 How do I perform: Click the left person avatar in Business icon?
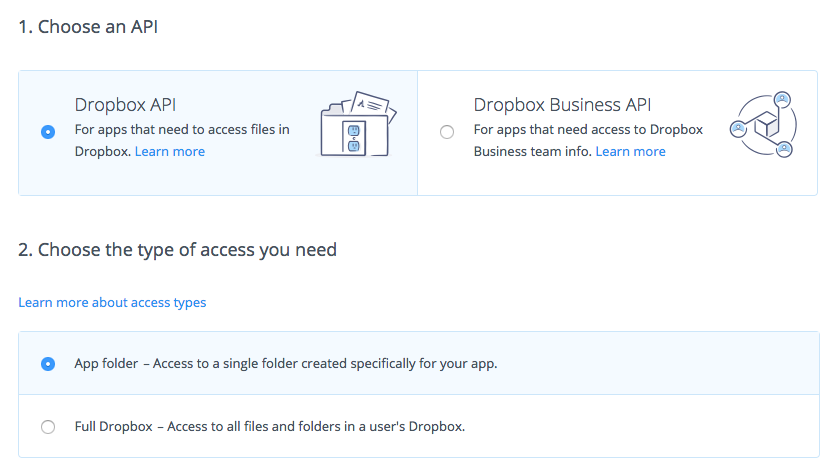click(x=738, y=129)
